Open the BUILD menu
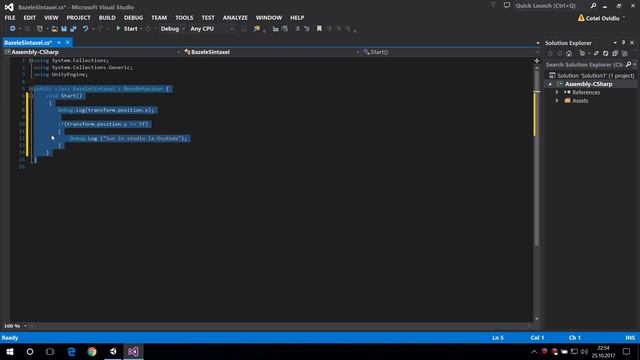The image size is (640, 360). (x=107, y=18)
